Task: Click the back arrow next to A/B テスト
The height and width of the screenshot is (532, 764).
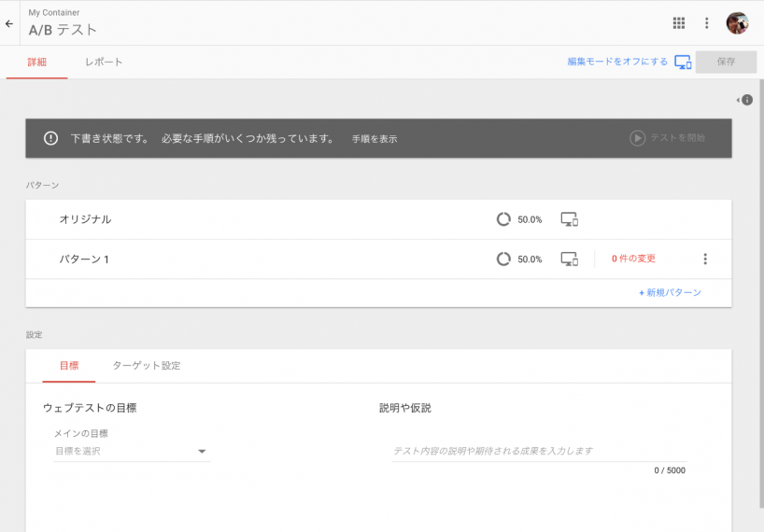Action: pyautogui.click(x=9, y=23)
